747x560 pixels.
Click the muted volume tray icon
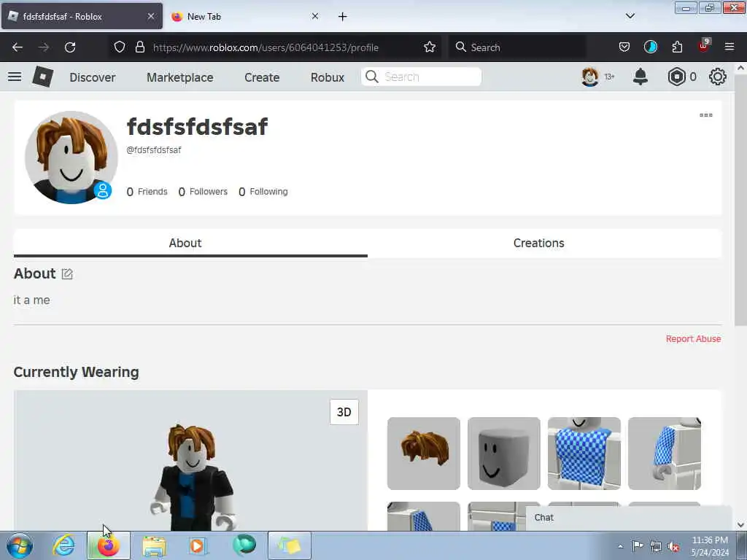(673, 547)
